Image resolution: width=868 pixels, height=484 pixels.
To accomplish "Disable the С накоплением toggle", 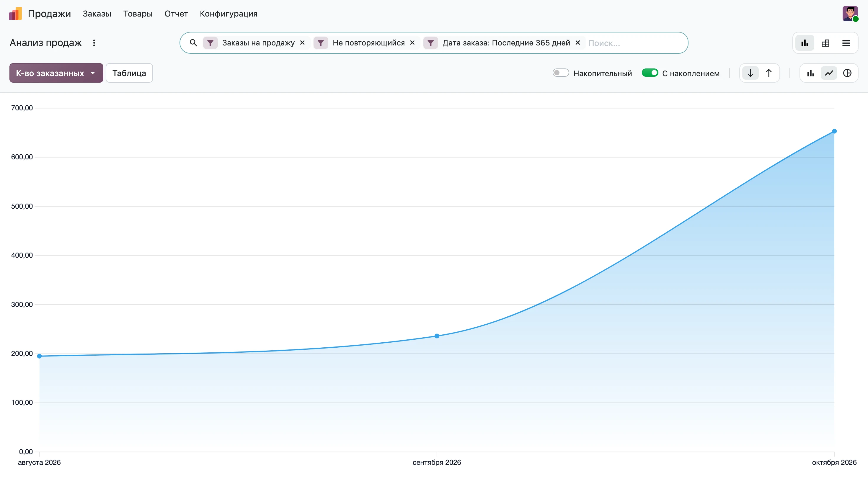I will (x=650, y=73).
